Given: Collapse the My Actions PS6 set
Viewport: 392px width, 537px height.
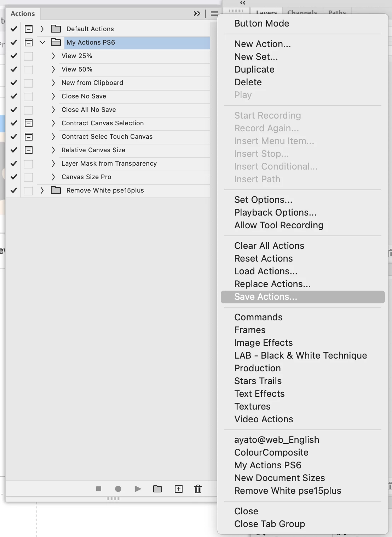Looking at the screenshot, I should [42, 42].
